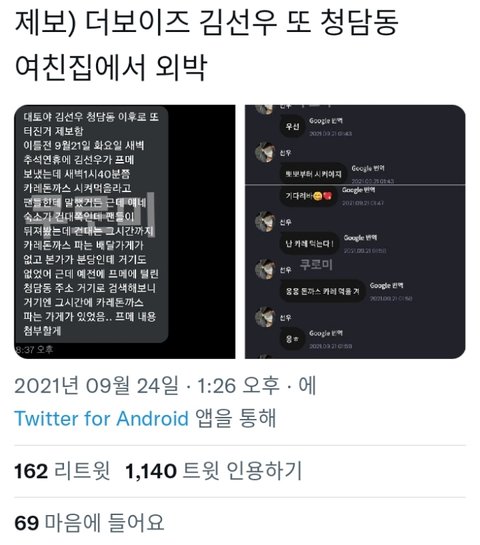Image resolution: width=480 pixels, height=545 pixels.
Task: Click the Google 번역 label next to 기다려봐
Action: pyautogui.click(x=358, y=190)
